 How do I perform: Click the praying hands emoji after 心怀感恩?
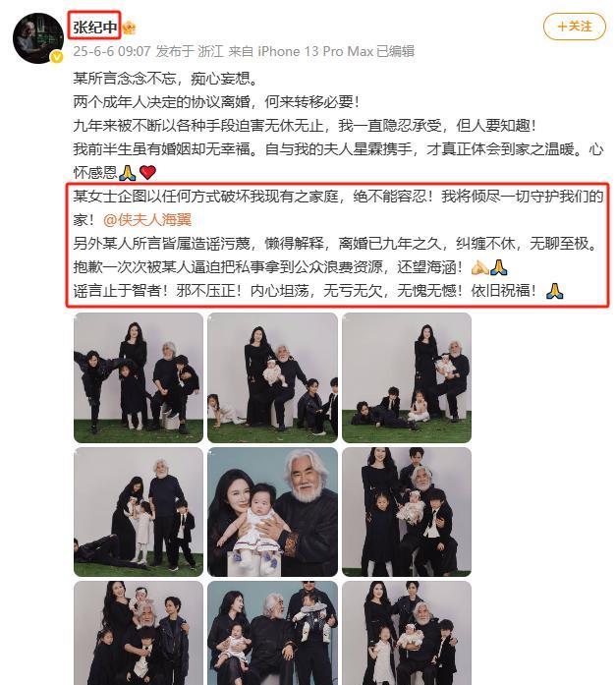point(128,173)
